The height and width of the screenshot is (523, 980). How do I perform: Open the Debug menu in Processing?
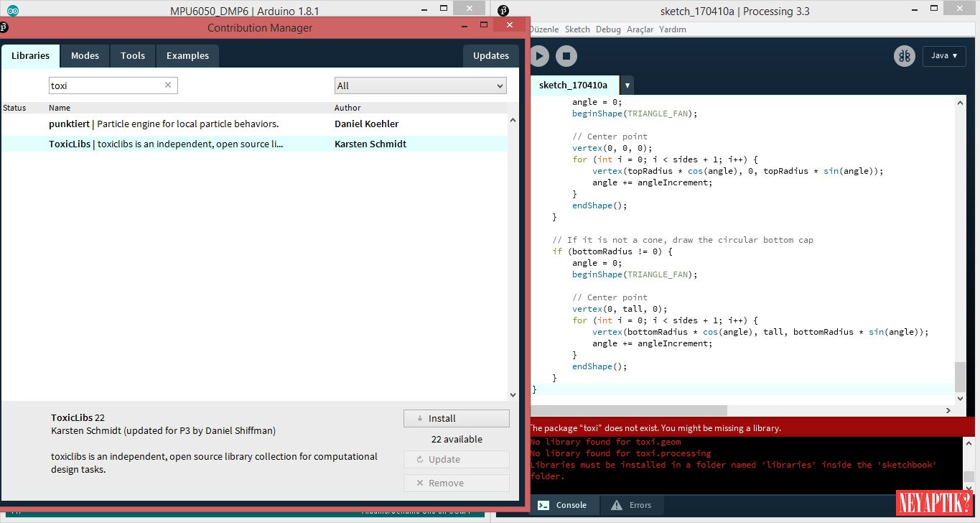tap(608, 29)
